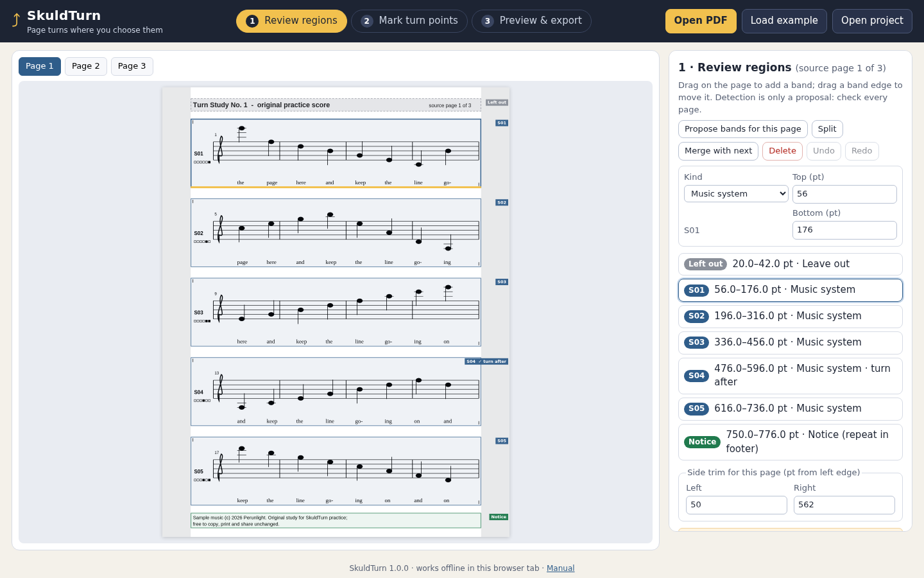Click the Open PDF button
Image resolution: width=924 pixels, height=578 pixels.
click(x=701, y=21)
